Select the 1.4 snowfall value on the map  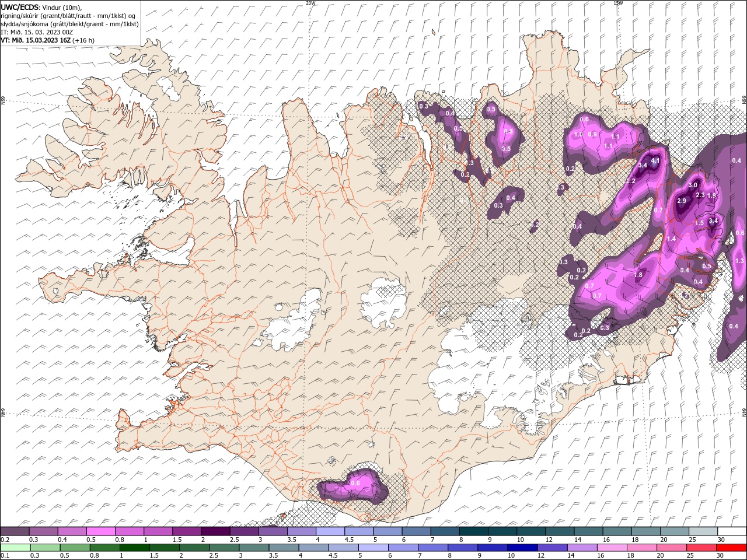point(671,239)
